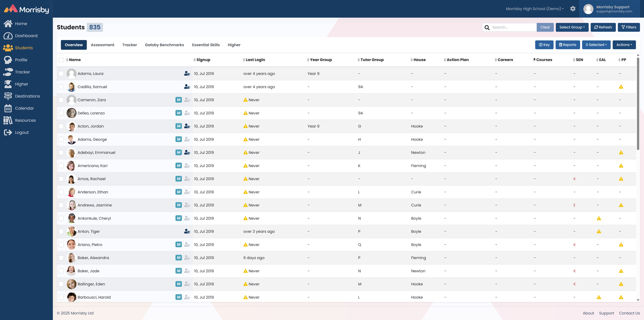Image resolution: width=644 pixels, height=320 pixels.
Task: Click the Resources books icon in sidebar
Action: [x=8, y=120]
